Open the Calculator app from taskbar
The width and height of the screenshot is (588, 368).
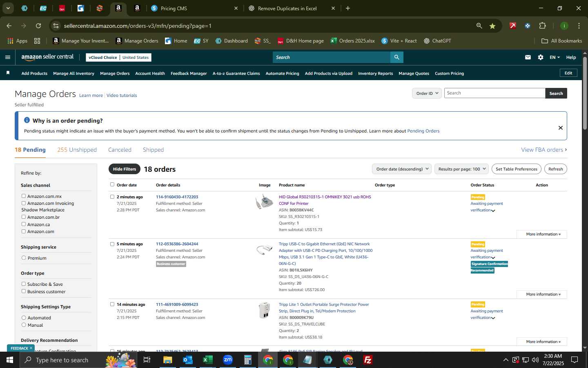point(248,360)
